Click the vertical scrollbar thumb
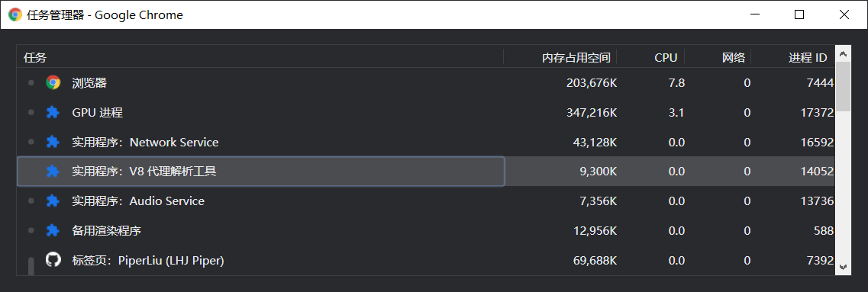Viewport: 868px width, 292px height. (843, 86)
